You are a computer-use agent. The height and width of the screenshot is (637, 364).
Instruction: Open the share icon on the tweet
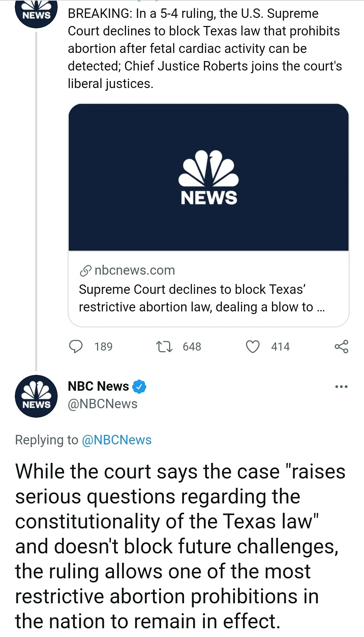coord(341,347)
